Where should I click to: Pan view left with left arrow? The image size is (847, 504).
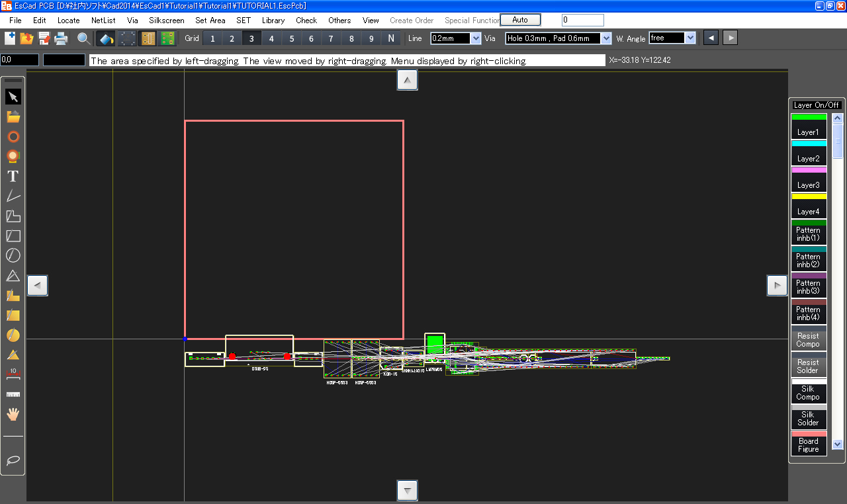[x=37, y=286]
